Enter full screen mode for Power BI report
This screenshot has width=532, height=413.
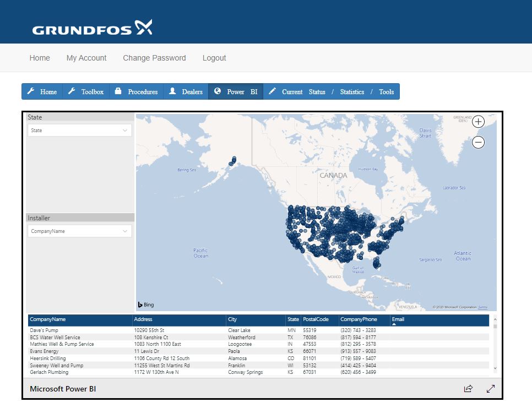pos(491,389)
